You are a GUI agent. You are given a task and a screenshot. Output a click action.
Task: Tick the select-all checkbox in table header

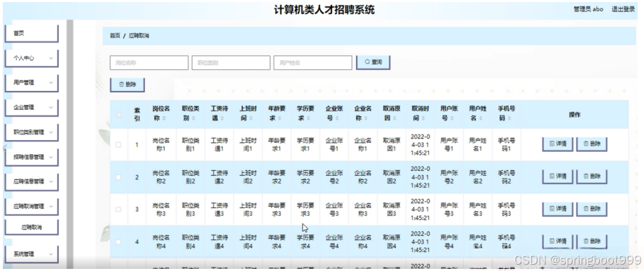point(118,115)
